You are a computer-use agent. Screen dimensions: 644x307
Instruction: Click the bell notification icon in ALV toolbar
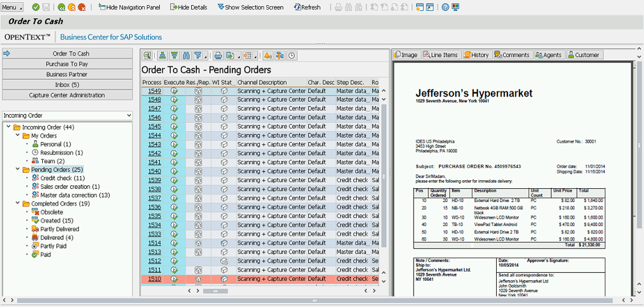coord(268,55)
